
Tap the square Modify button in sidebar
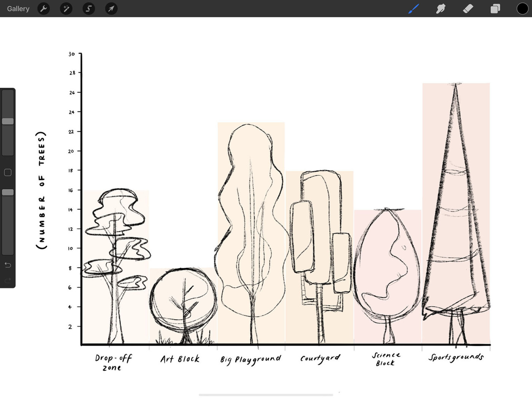tap(8, 173)
